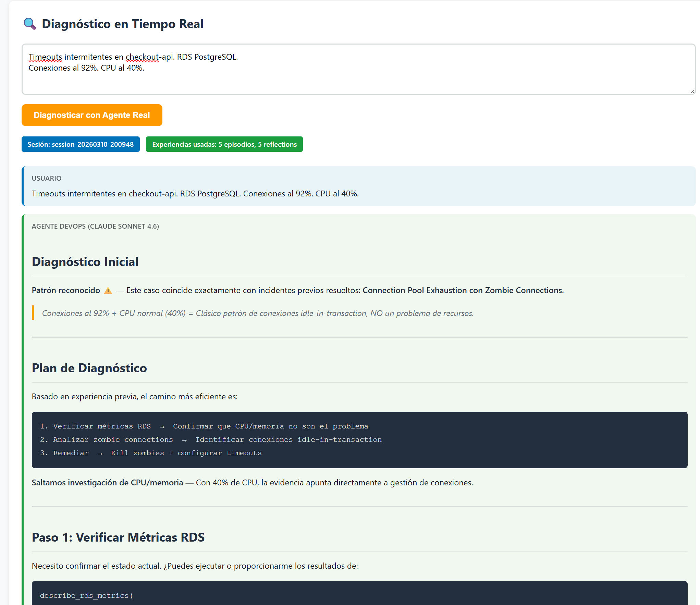Select the Diagnóstico Inicial heading
This screenshot has width=700, height=605.
coord(85,262)
